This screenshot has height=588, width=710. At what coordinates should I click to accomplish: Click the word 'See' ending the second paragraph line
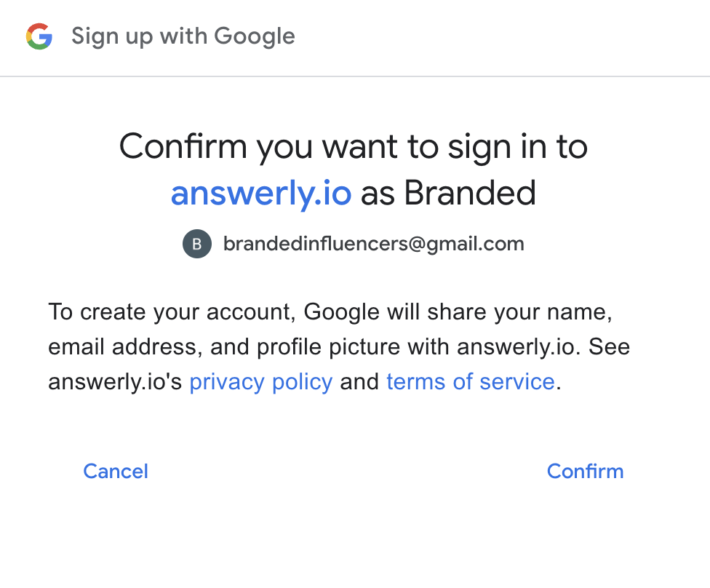tap(609, 347)
